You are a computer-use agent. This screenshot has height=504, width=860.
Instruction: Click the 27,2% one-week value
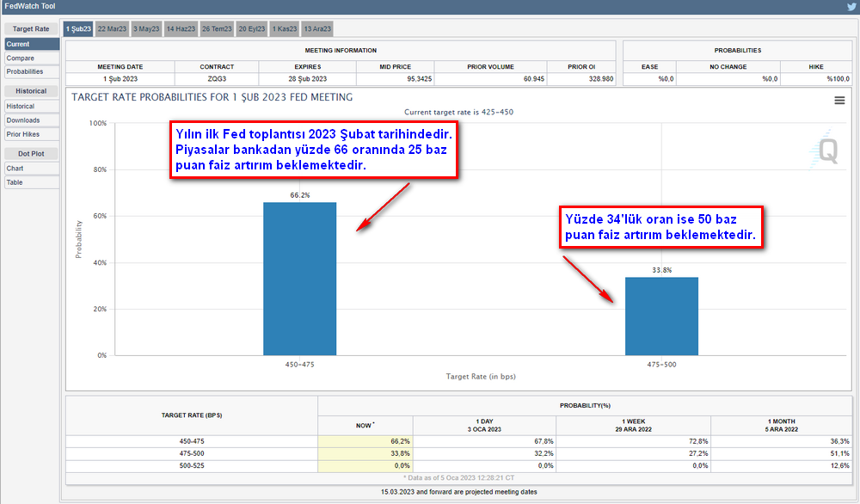(698, 453)
